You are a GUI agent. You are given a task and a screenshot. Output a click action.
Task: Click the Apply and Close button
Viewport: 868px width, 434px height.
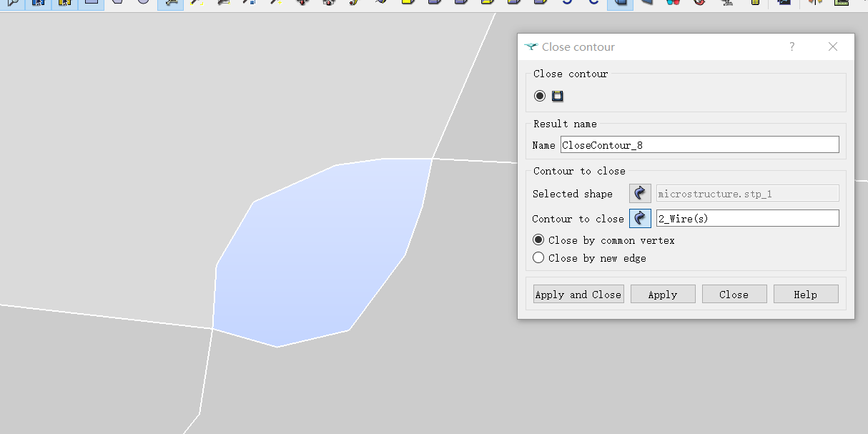[578, 294]
